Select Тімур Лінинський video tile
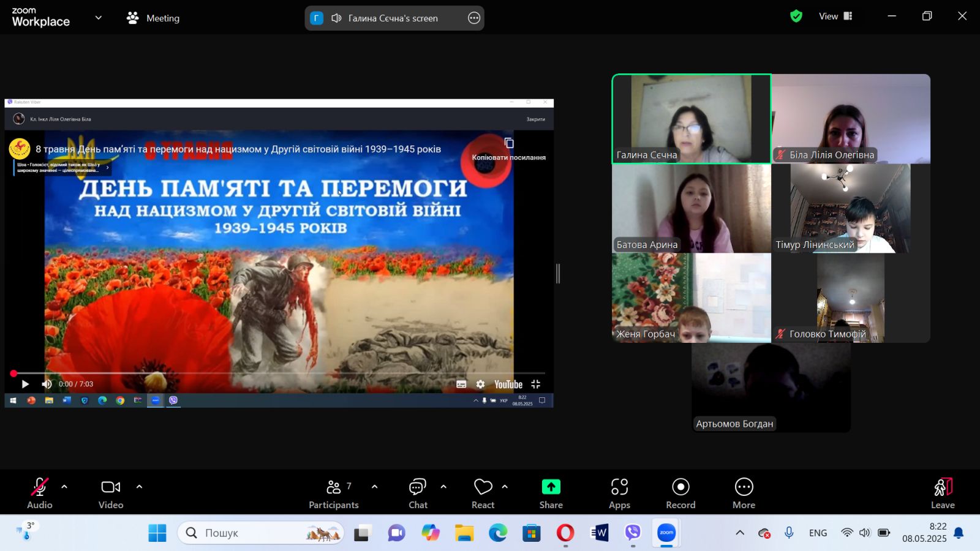The image size is (980, 551). pyautogui.click(x=851, y=208)
